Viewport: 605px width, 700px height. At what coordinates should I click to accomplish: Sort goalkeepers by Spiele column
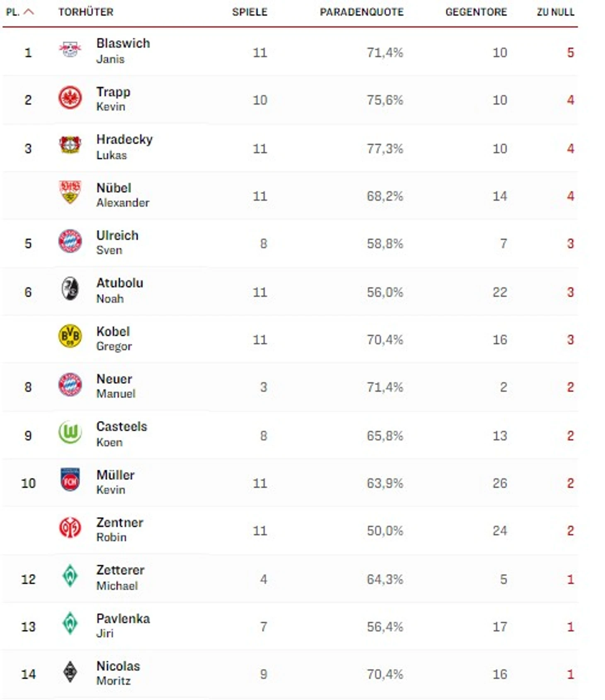249,12
